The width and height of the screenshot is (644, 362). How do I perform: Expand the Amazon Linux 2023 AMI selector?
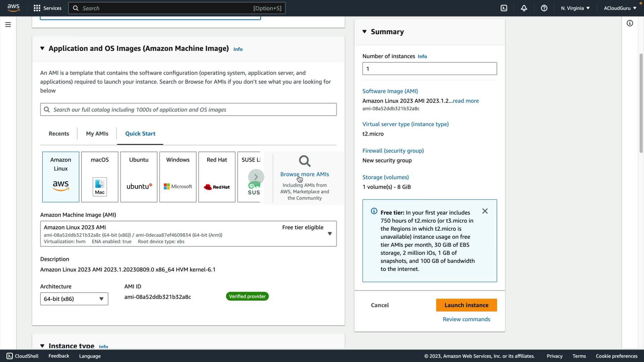[x=329, y=234]
